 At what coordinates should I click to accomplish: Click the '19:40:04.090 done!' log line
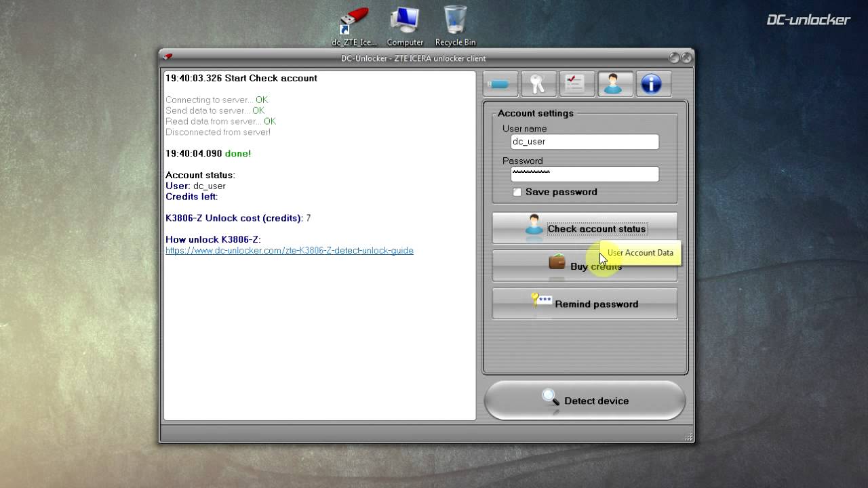(x=208, y=154)
